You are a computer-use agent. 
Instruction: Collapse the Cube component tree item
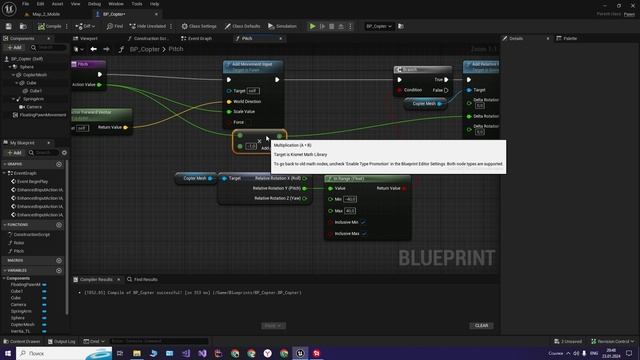[x=17, y=83]
